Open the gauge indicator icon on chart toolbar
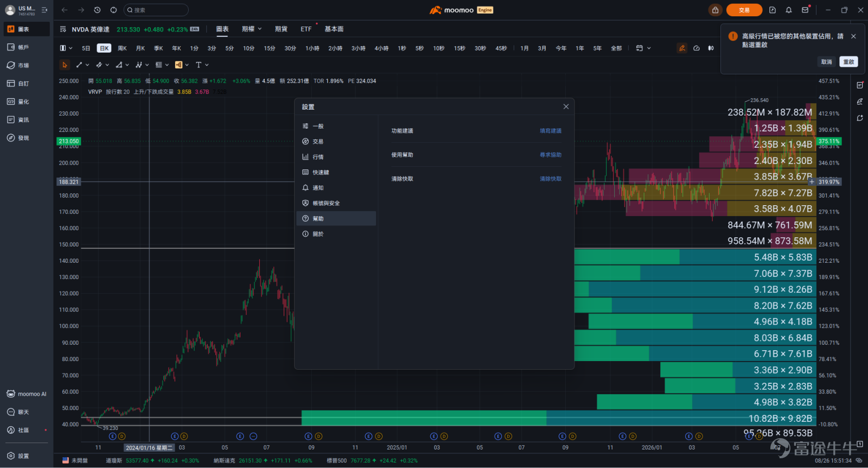 697,48
